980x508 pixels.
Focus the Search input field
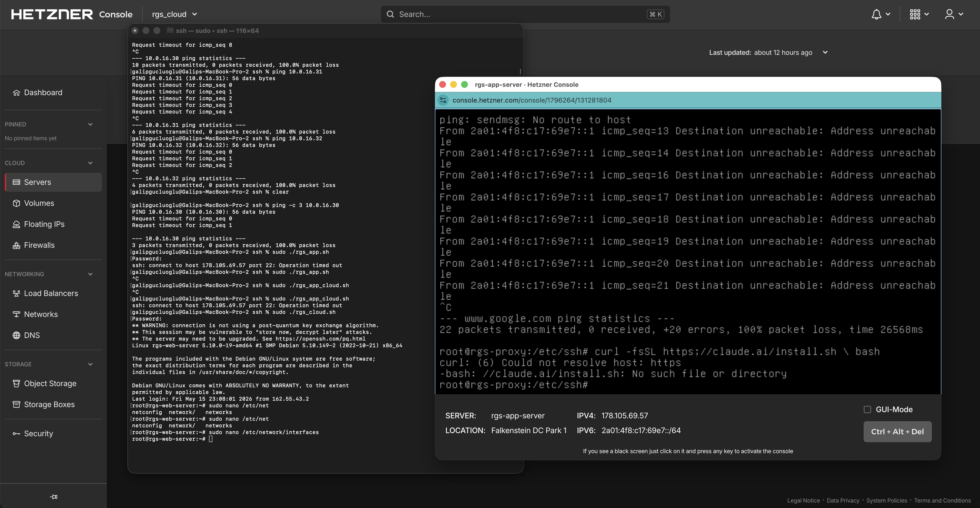point(525,15)
